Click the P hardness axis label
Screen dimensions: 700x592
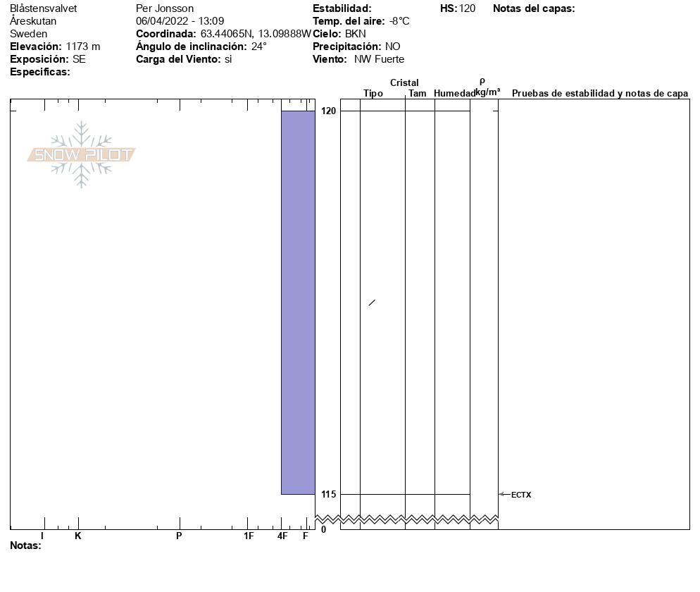tap(179, 536)
